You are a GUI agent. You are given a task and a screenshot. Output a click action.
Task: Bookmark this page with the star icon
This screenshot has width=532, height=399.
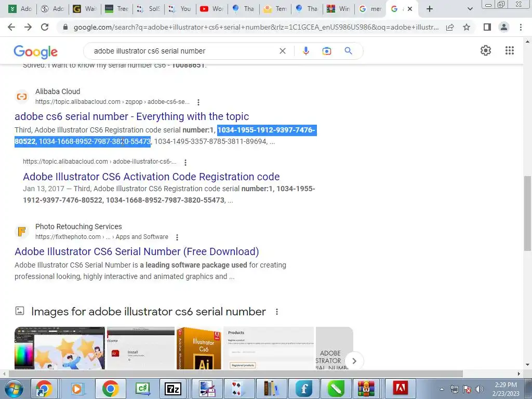tap(467, 27)
